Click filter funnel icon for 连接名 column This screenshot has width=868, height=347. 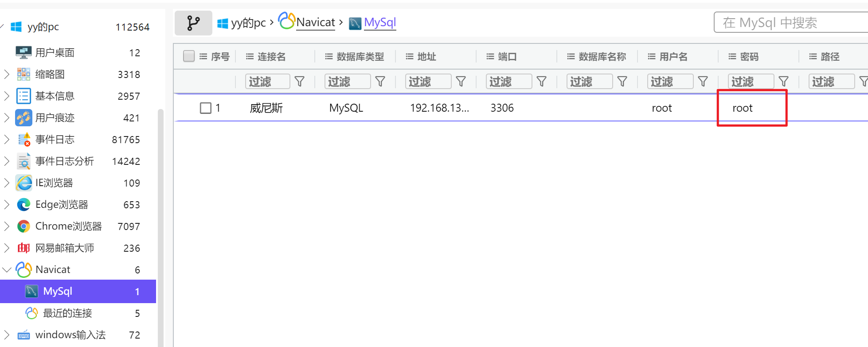tap(300, 82)
